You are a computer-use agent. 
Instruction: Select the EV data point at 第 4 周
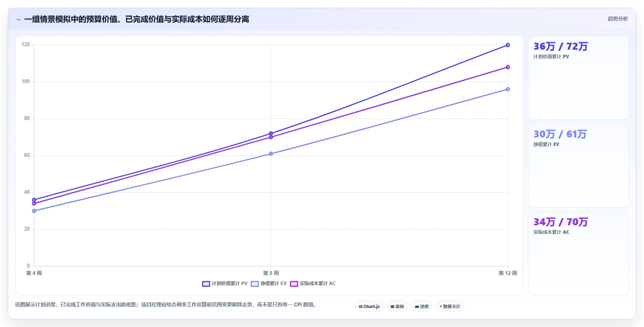click(34, 211)
